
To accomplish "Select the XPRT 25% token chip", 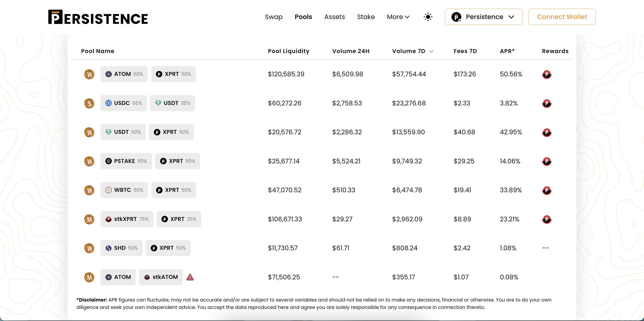I will coord(179,219).
